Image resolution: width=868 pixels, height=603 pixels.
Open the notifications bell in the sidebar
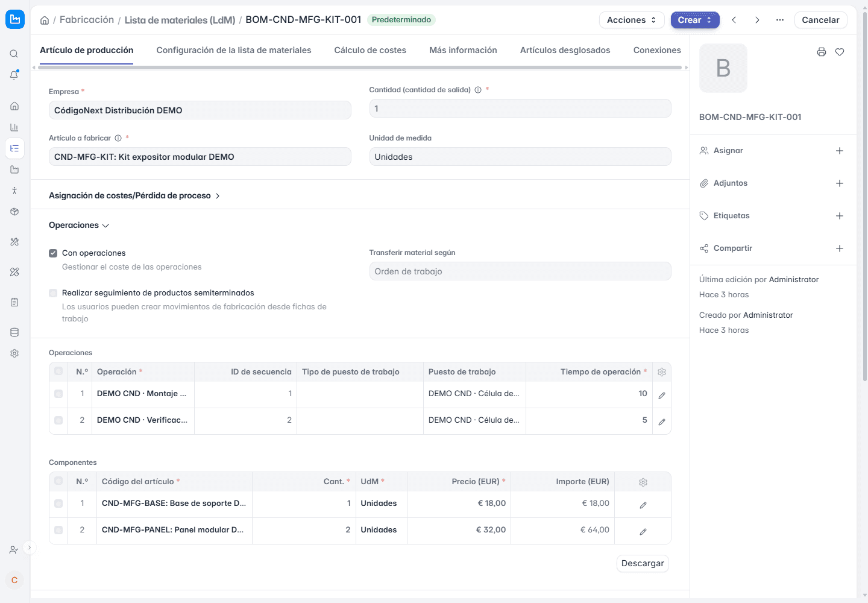coord(14,75)
